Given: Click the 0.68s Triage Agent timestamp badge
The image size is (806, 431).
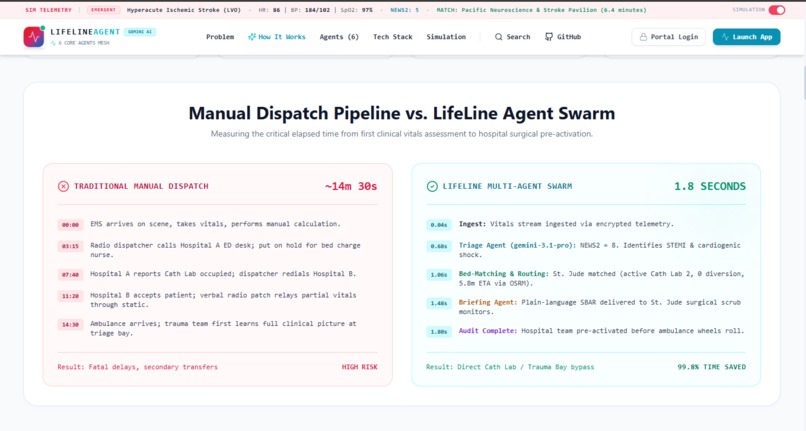Looking at the screenshot, I should pos(439,246).
